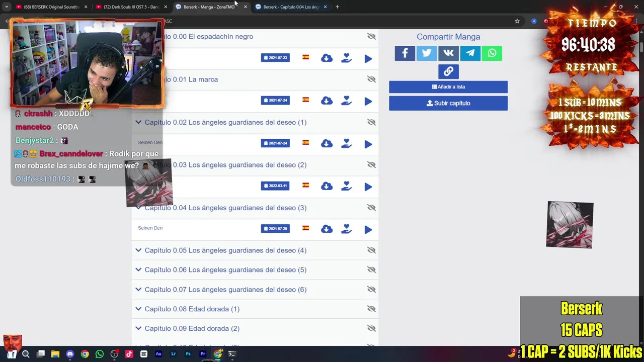Download chapter 0.04 upload dated 2021-07-25
Screen dimensions: 644x362
coord(327,229)
